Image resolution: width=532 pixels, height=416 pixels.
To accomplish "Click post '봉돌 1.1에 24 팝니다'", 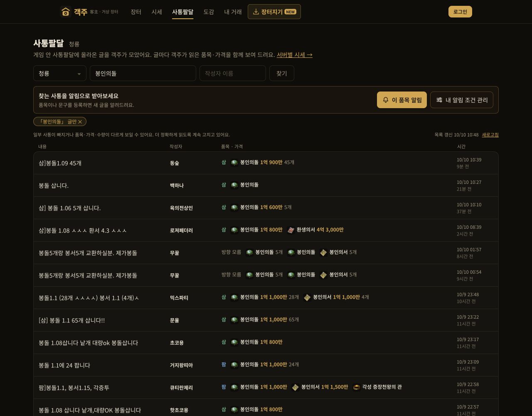I will (64, 365).
